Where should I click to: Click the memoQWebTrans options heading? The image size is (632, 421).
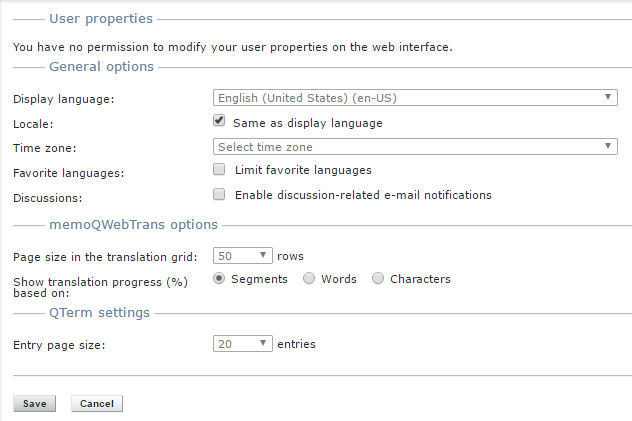click(133, 225)
